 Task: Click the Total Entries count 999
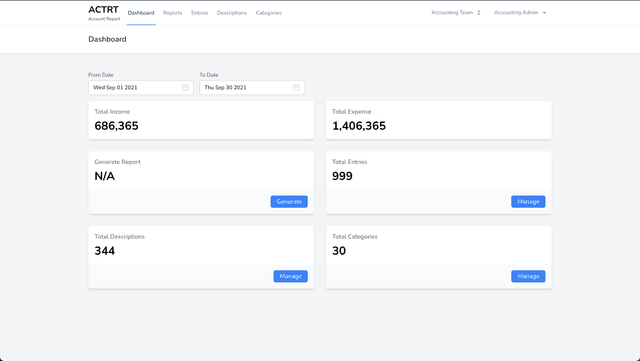(x=342, y=176)
